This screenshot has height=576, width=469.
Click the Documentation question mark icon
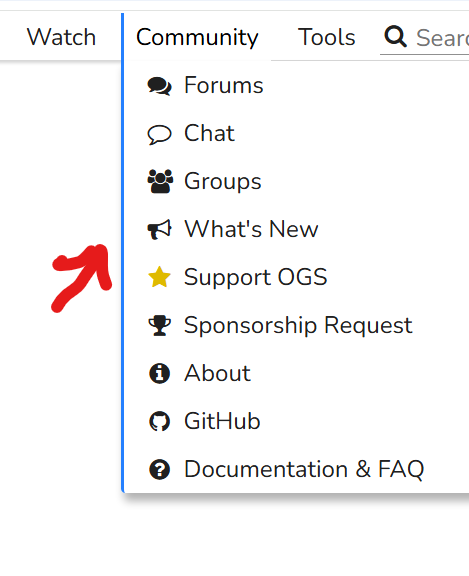(159, 469)
